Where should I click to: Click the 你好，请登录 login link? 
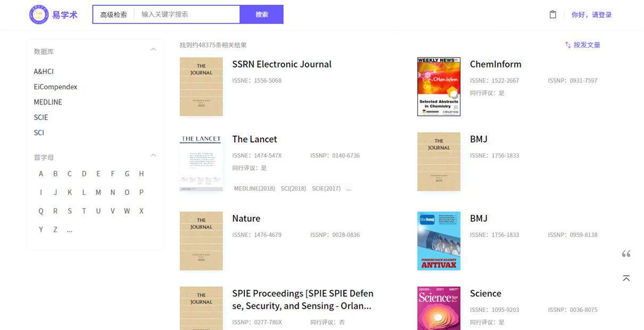(591, 15)
